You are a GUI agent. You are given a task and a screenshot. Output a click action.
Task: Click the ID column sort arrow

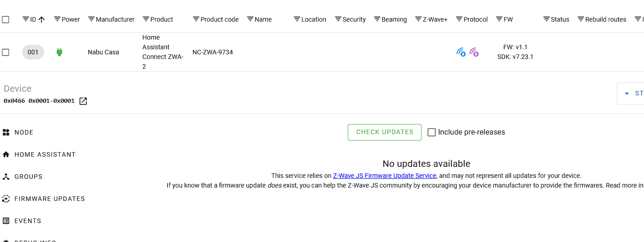point(41,19)
